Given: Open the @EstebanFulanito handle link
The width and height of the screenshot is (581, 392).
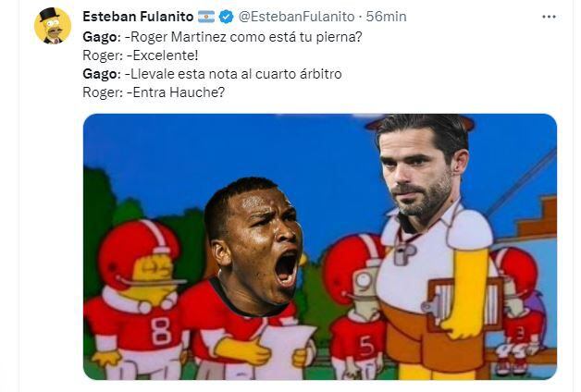Looking at the screenshot, I should tap(296, 17).
